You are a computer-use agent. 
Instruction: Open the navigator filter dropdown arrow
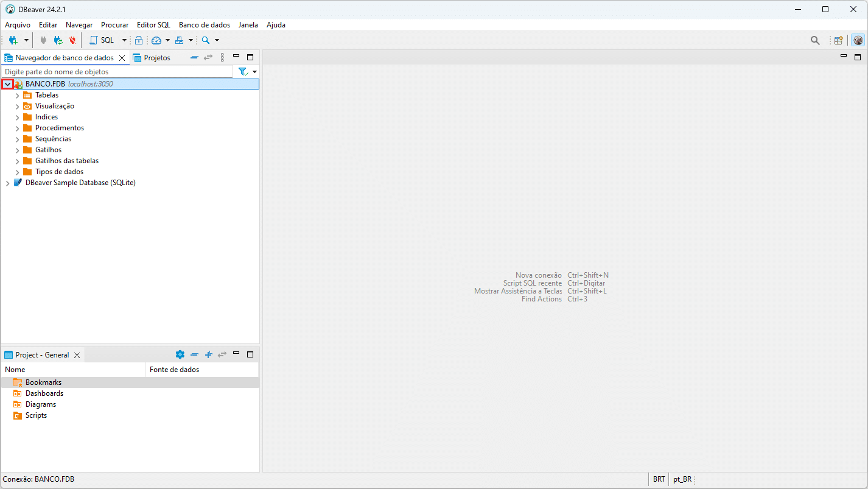click(x=254, y=72)
